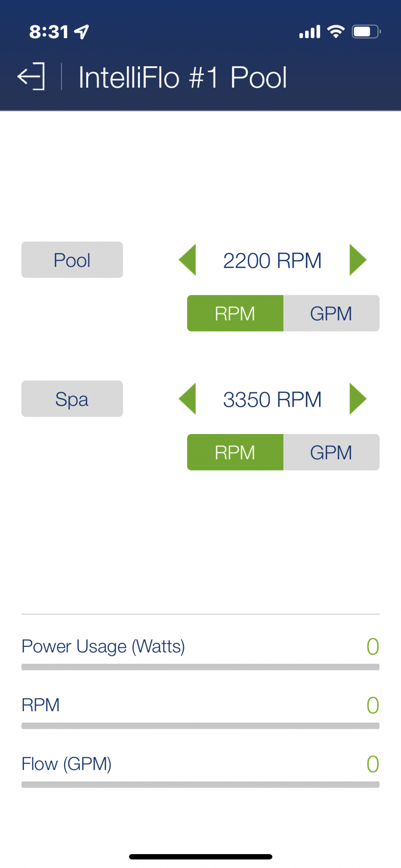
Task: Select RPM mode for Pool circuit
Action: pos(235,313)
